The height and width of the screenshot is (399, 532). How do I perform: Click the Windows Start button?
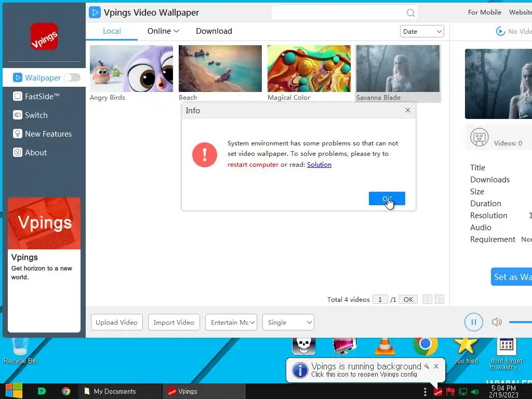coord(14,391)
